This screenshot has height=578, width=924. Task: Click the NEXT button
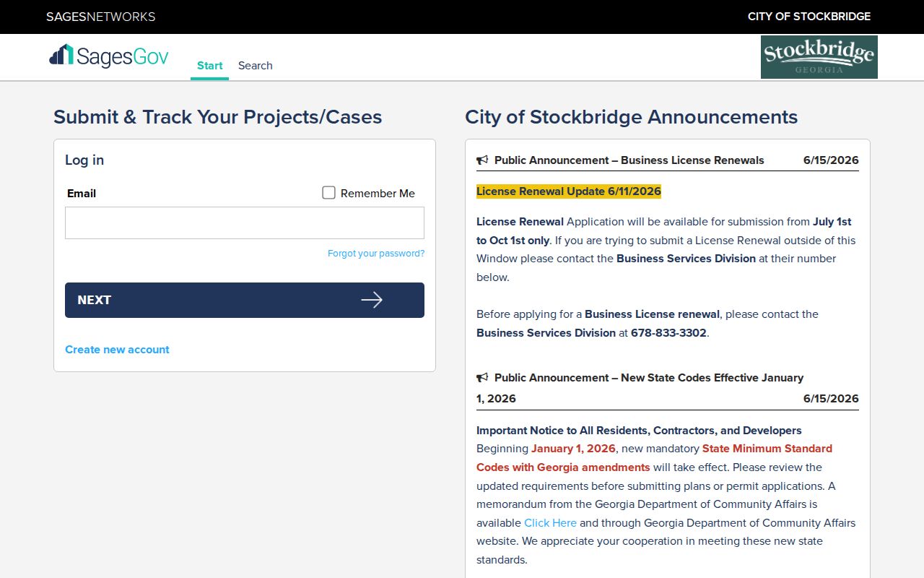(x=245, y=300)
